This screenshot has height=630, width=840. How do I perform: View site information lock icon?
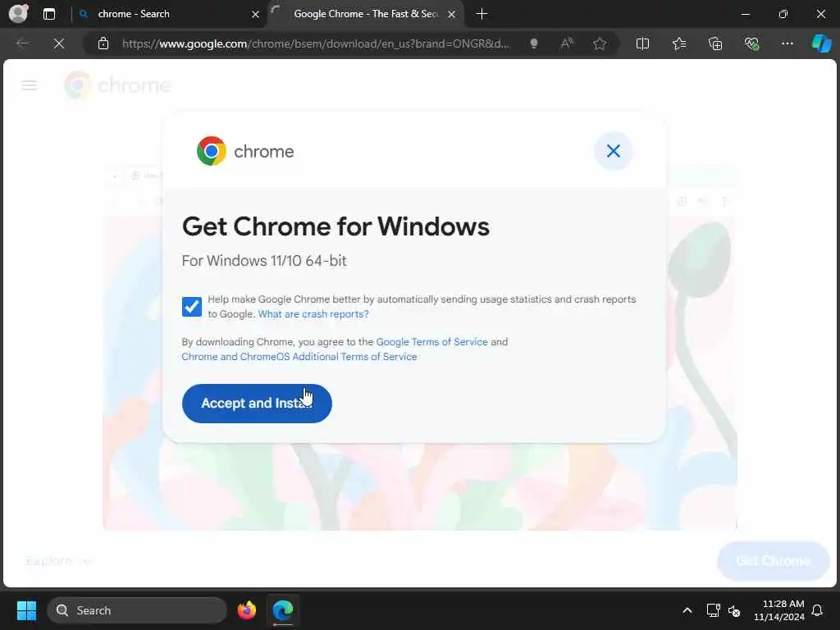pos(103,43)
